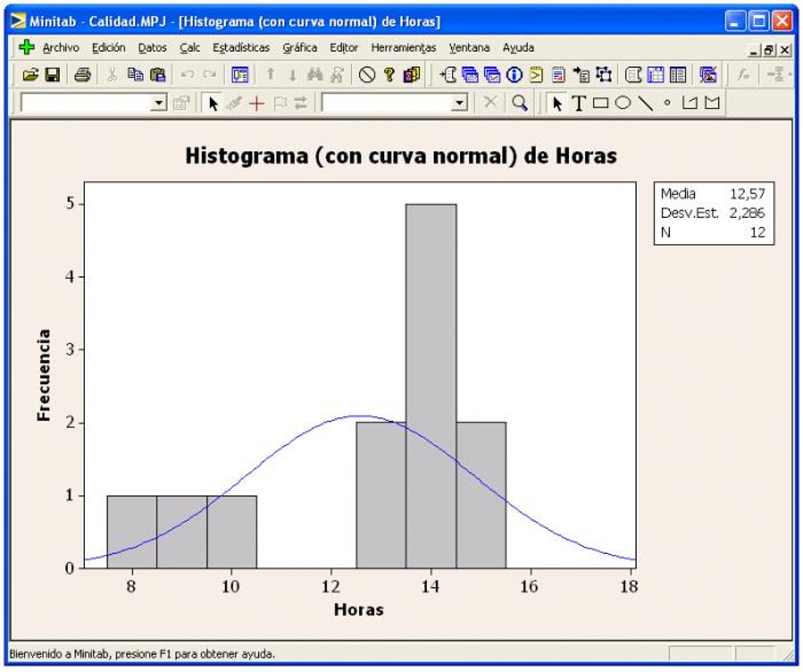Paste using the clipboard icon
Image resolution: width=803 pixels, height=672 pixels.
[x=157, y=76]
